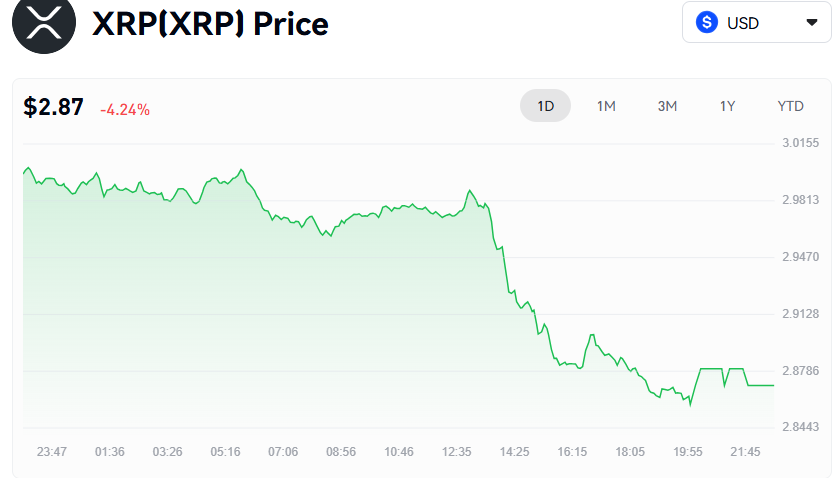Click the 18:05 time axis label

tap(630, 452)
